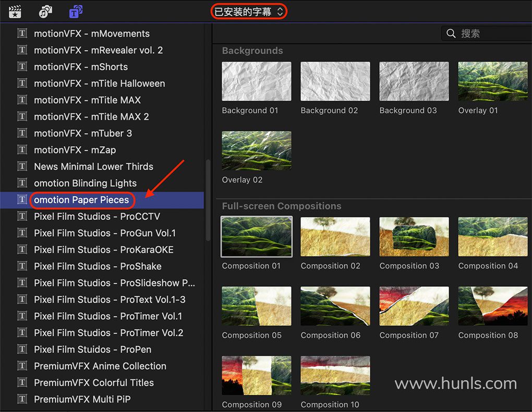532x412 pixels.
Task: Select motionVFX - mTitle MAX category
Action: [102, 100]
